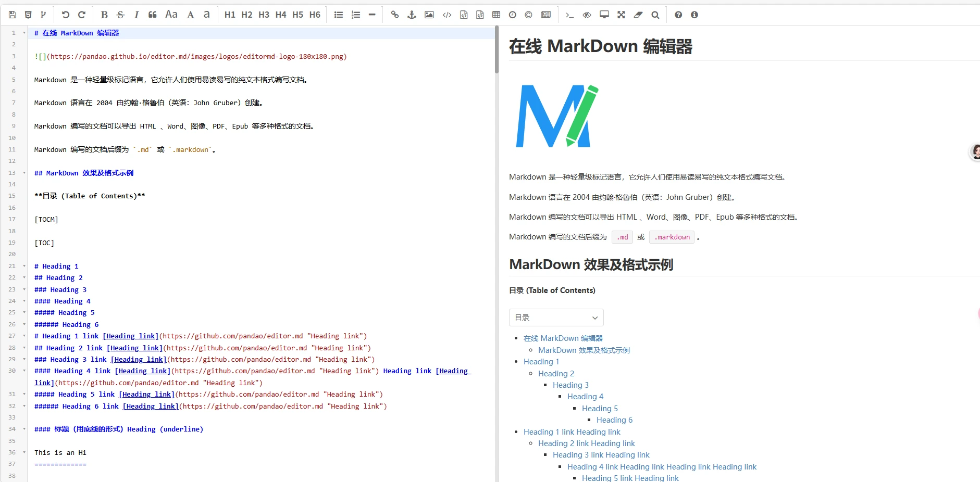Insert a horizontal rule
This screenshot has width=980, height=482.
coord(372,15)
